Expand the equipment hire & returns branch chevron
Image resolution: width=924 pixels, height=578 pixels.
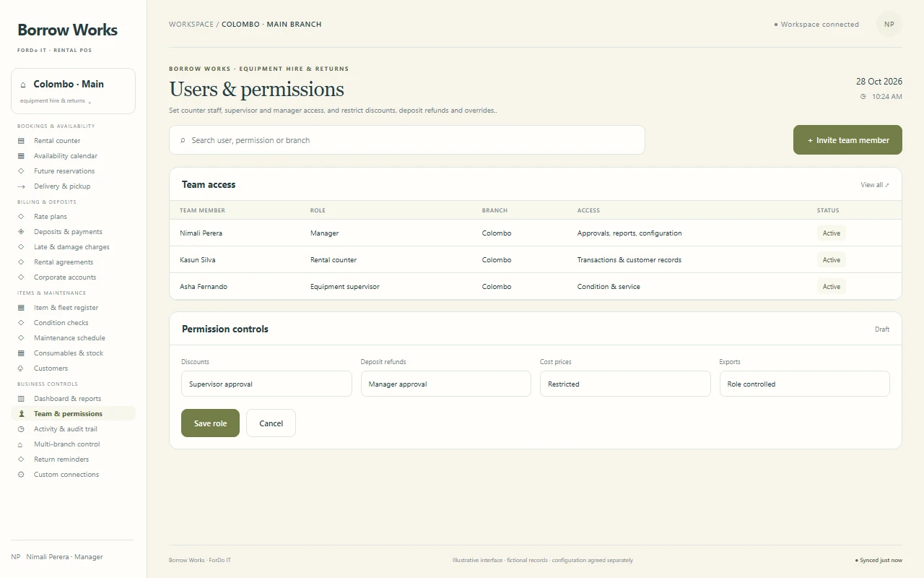tap(90, 102)
